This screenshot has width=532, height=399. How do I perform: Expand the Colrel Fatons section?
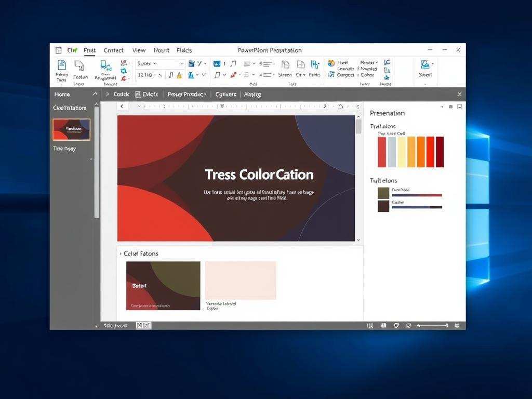tap(121, 254)
